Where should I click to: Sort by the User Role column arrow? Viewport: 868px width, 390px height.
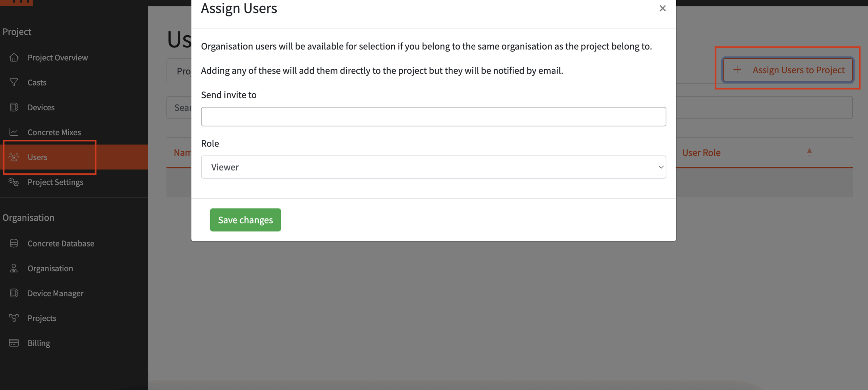809,152
